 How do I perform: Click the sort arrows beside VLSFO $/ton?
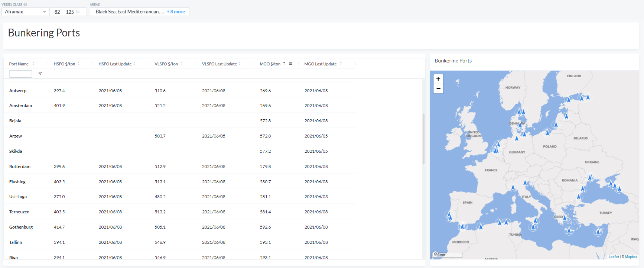182,64
